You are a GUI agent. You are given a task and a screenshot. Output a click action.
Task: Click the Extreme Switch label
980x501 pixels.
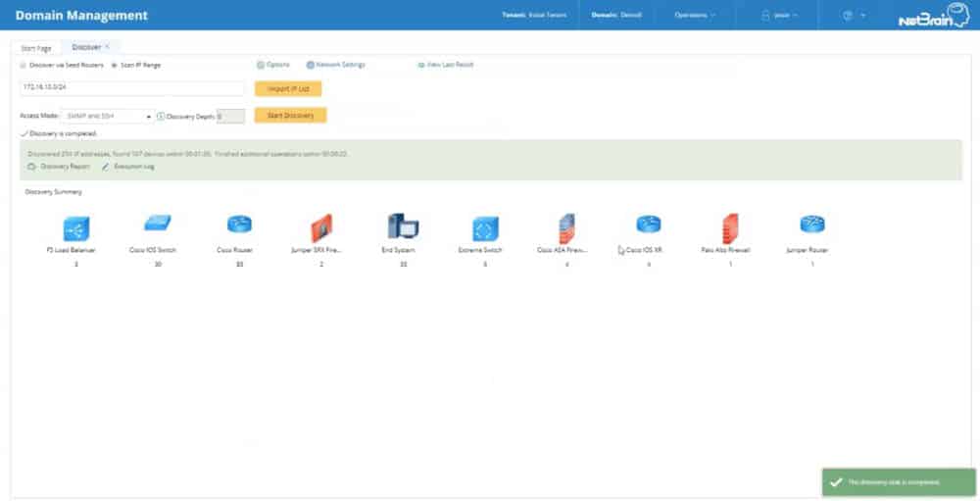pos(479,250)
